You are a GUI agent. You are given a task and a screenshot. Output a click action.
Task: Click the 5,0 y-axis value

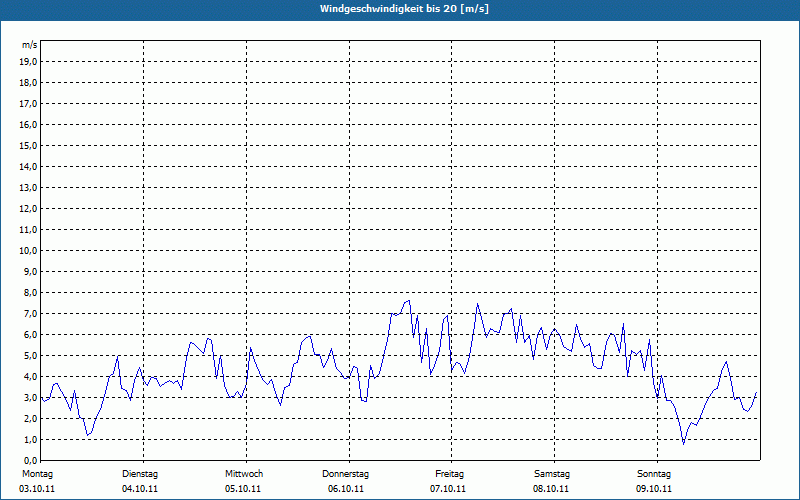tap(29, 356)
